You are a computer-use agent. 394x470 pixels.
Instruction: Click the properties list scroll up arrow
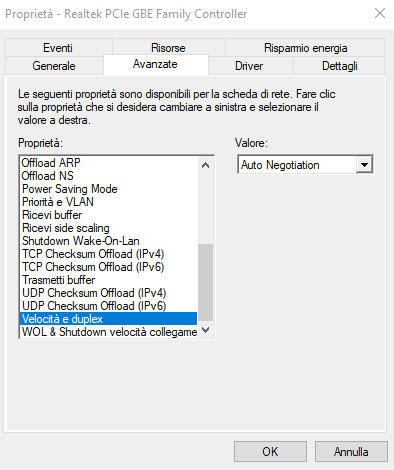206,165
